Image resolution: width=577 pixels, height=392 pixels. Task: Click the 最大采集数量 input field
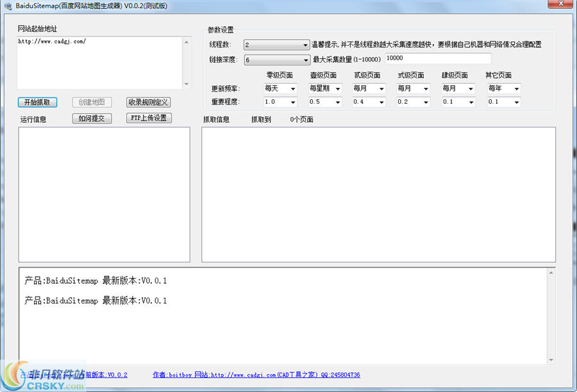coord(438,58)
